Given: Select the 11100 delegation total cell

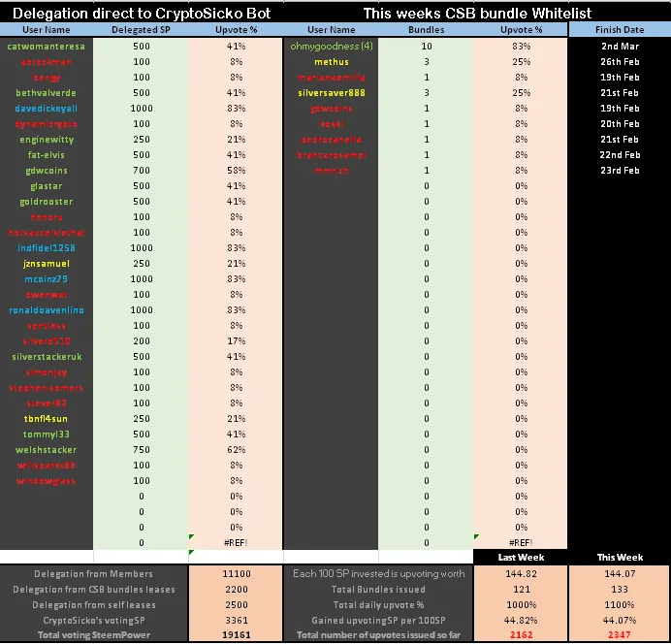Looking at the screenshot, I should [x=237, y=574].
